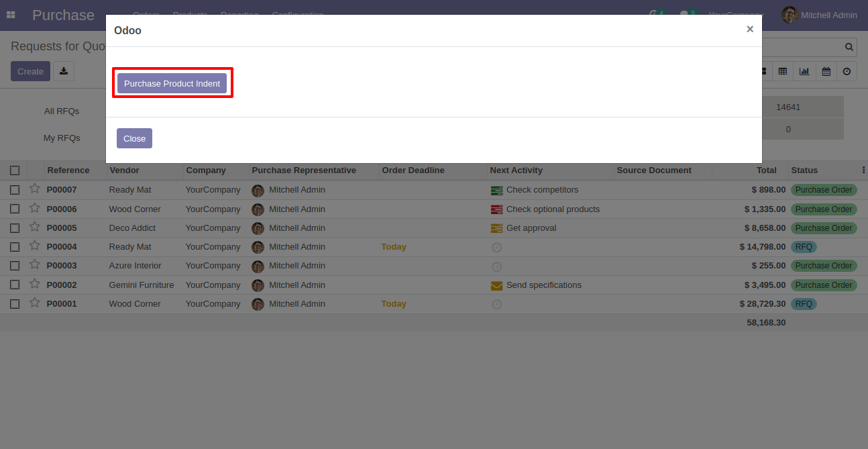Filter by All RFQs

(62, 111)
